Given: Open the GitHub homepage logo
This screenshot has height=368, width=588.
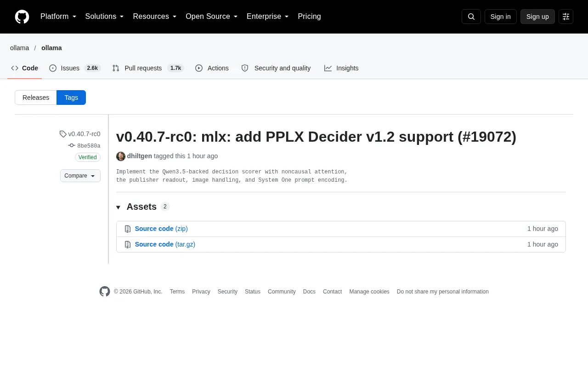Looking at the screenshot, I should 22,17.
